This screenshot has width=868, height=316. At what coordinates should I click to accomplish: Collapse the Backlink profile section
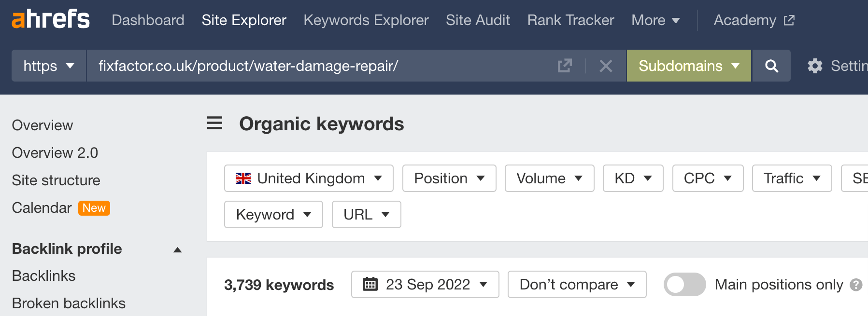(177, 249)
